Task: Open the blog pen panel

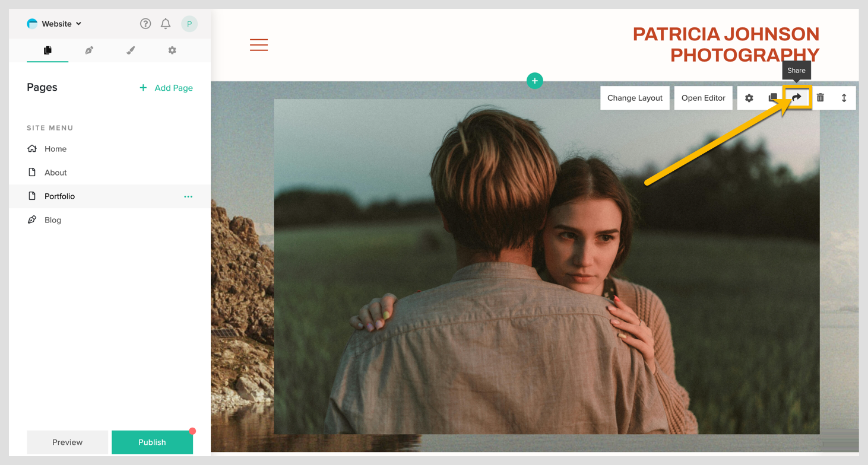Action: point(88,50)
